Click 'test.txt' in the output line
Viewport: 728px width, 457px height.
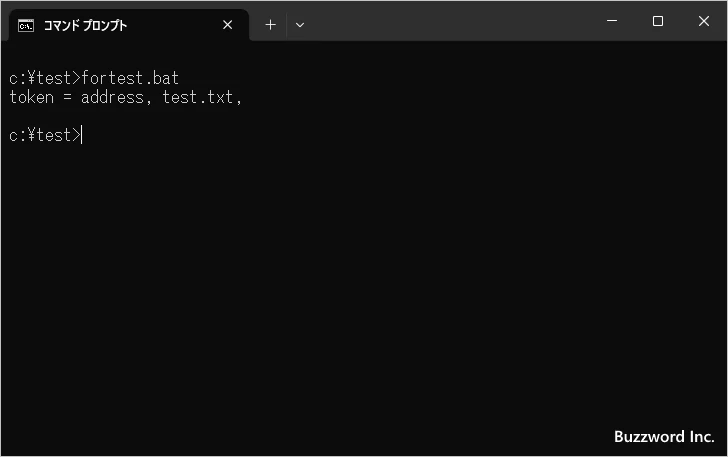[198, 97]
